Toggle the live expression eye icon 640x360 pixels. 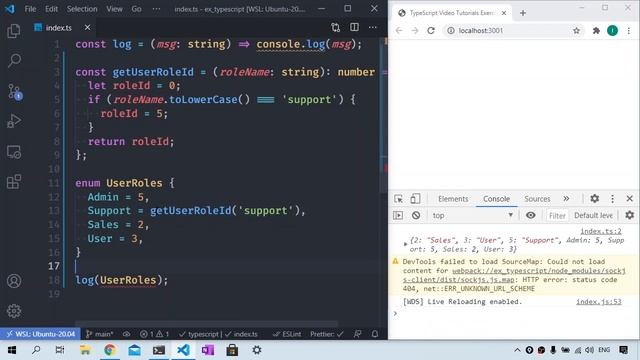pos(530,215)
